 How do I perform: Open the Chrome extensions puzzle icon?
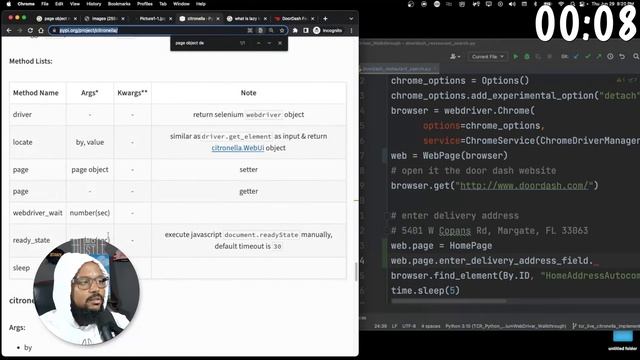pos(295,30)
